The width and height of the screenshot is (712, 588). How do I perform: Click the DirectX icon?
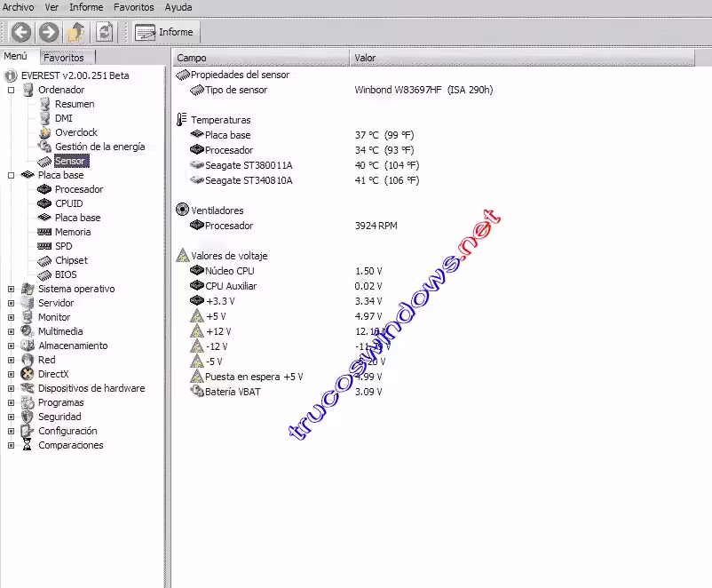28,374
